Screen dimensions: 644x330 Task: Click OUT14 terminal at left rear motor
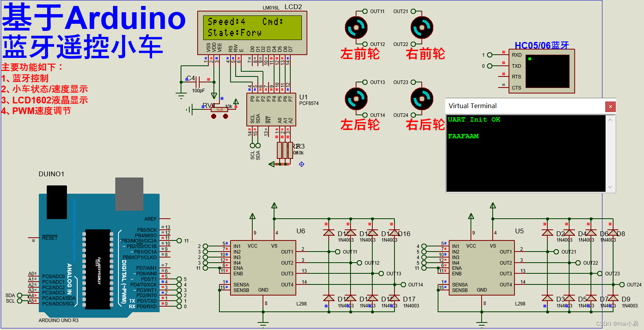tap(365, 115)
